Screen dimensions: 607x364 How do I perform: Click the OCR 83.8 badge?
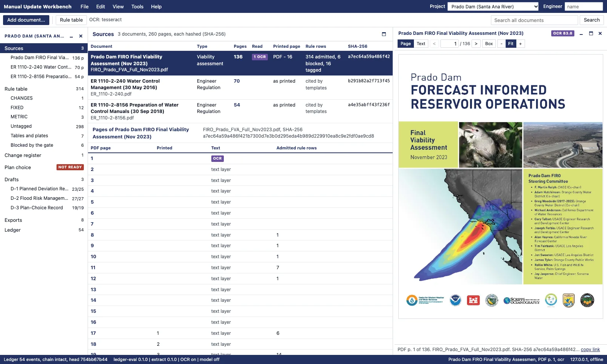point(563,33)
